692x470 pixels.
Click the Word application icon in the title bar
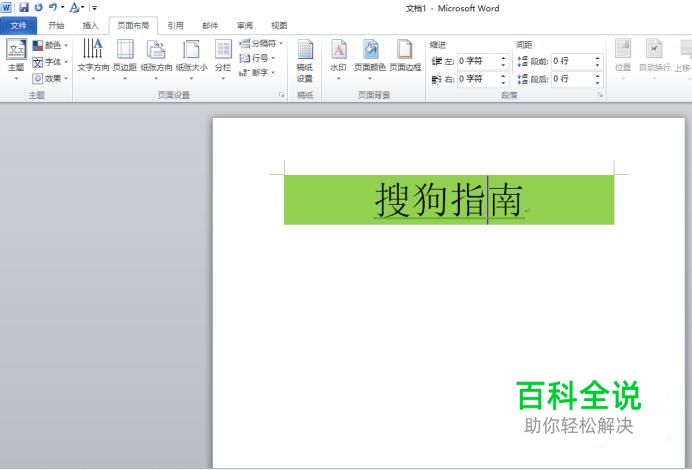click(x=6, y=7)
